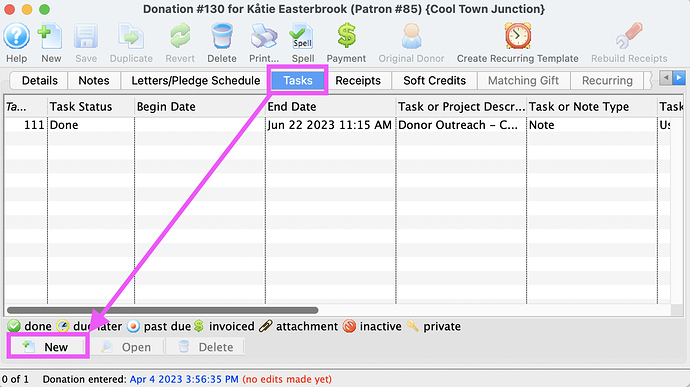
Task: Click the Revert arrows icon
Action: tap(180, 36)
